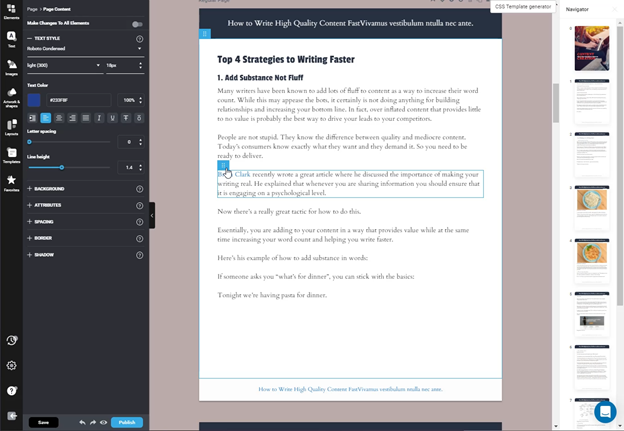Expand the Background section
The height and width of the screenshot is (431, 624).
(x=29, y=189)
